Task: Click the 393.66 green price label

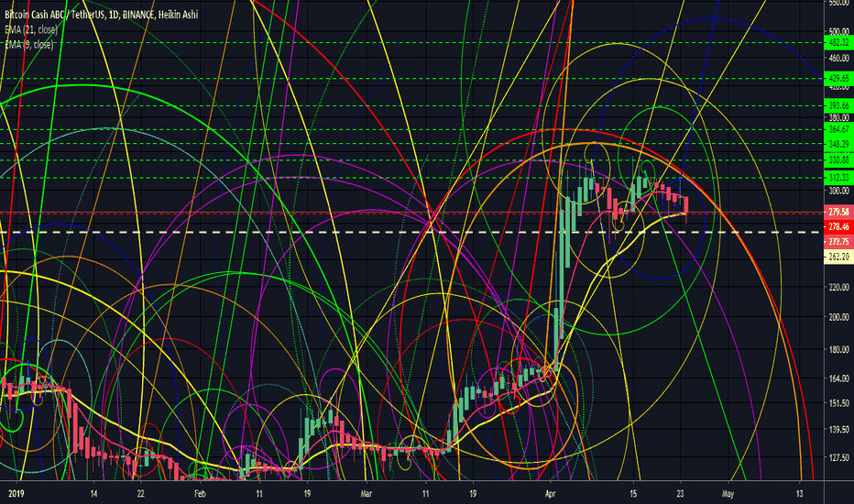Action: click(838, 105)
